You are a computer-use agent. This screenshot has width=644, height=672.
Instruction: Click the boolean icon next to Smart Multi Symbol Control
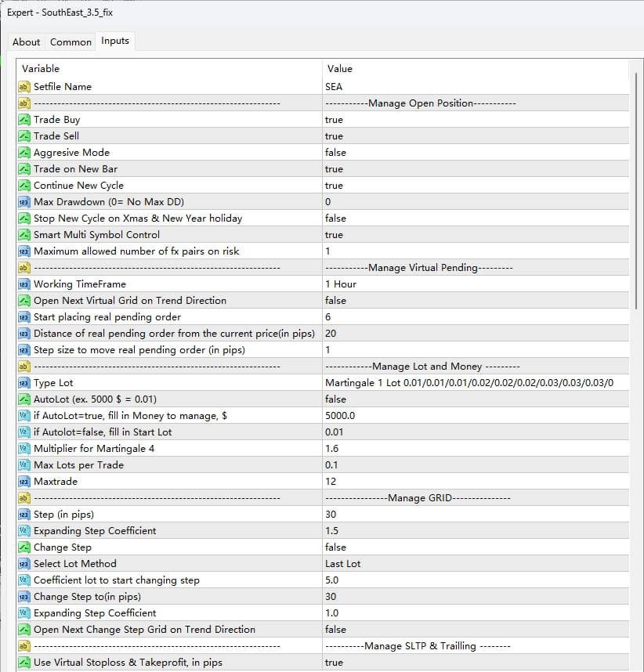pos(24,234)
